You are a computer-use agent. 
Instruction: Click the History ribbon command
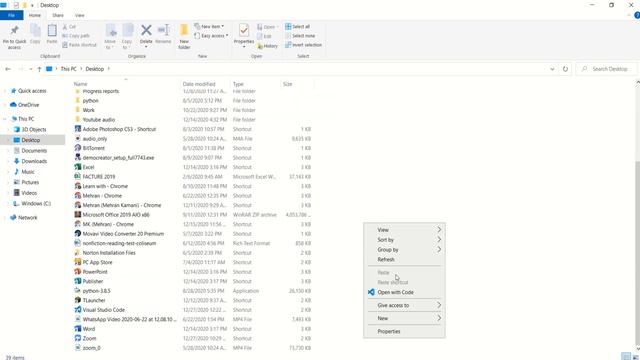(268, 46)
